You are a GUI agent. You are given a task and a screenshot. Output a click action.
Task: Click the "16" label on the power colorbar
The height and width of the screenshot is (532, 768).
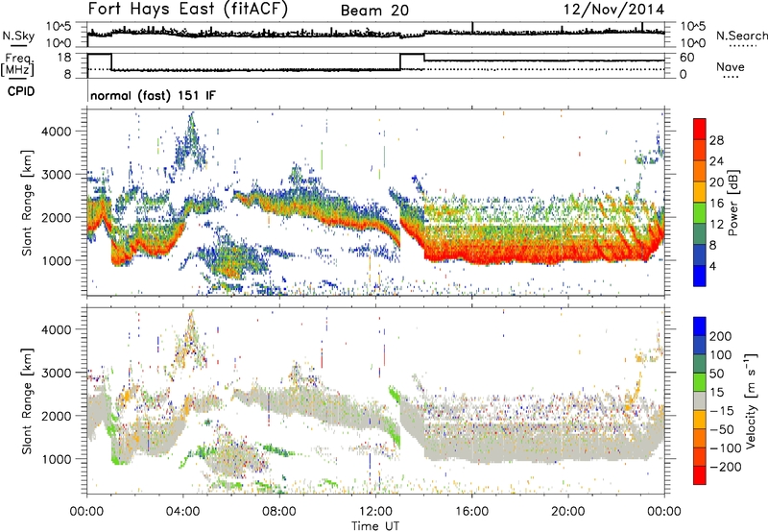[x=716, y=204]
